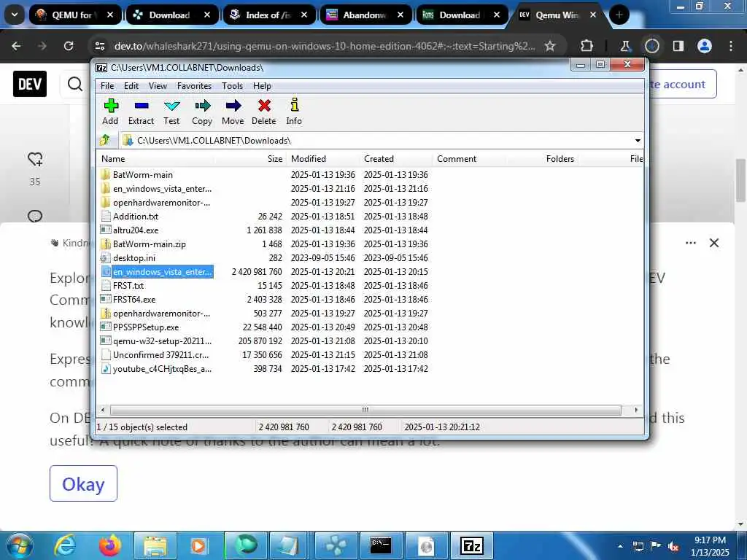Click the Test archive icon
This screenshot has height=560, width=747.
(x=171, y=106)
